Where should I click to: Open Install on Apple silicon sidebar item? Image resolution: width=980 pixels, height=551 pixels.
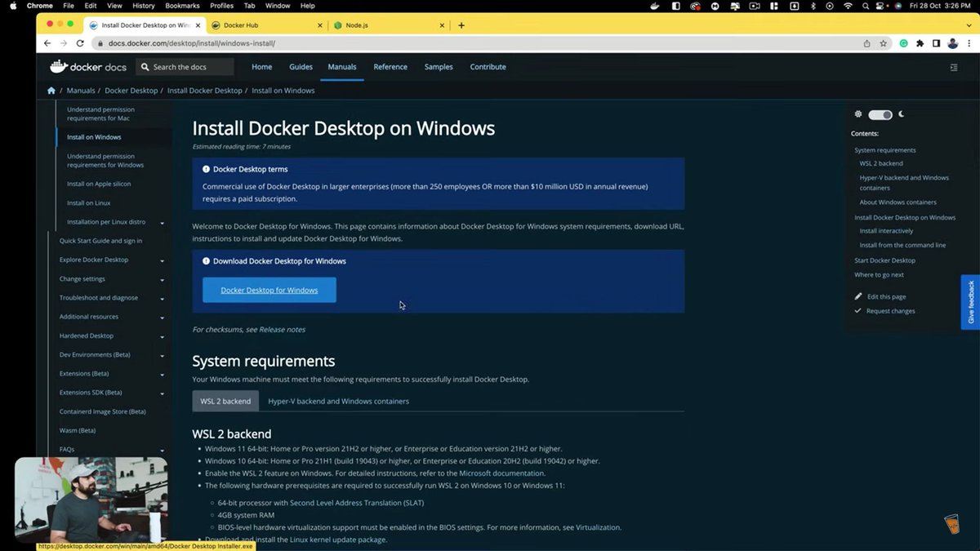(x=99, y=184)
